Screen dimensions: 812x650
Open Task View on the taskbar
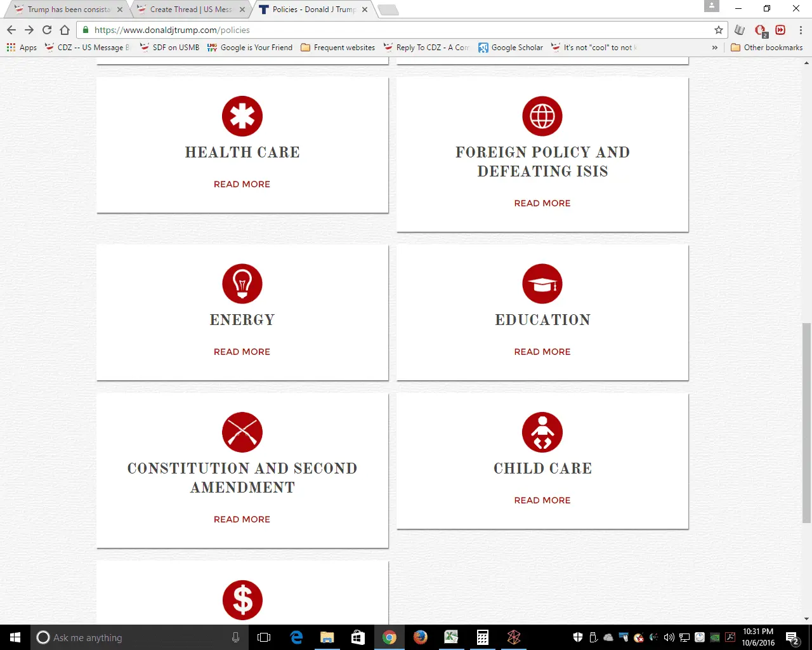tap(264, 637)
